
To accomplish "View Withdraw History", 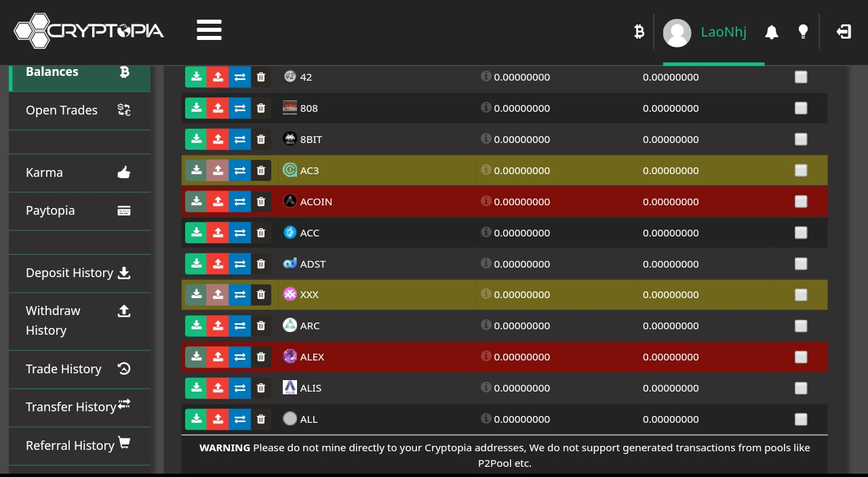I will coord(79,321).
